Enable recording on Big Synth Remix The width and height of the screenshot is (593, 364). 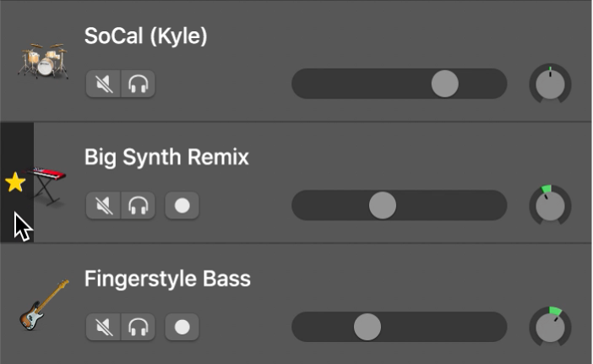182,206
